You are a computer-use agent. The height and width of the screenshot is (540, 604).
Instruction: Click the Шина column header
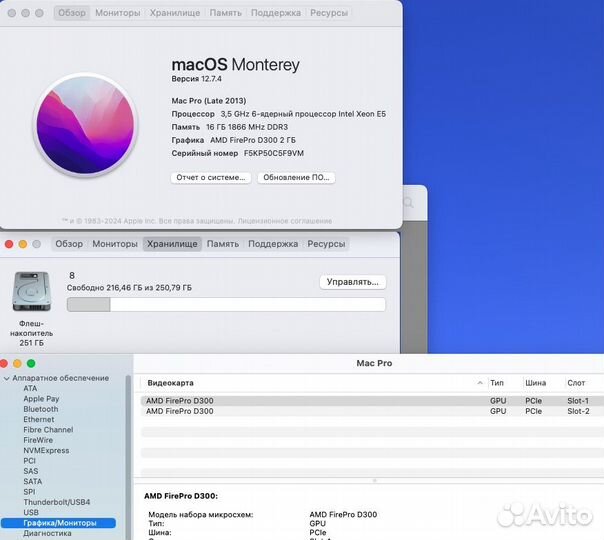point(535,383)
